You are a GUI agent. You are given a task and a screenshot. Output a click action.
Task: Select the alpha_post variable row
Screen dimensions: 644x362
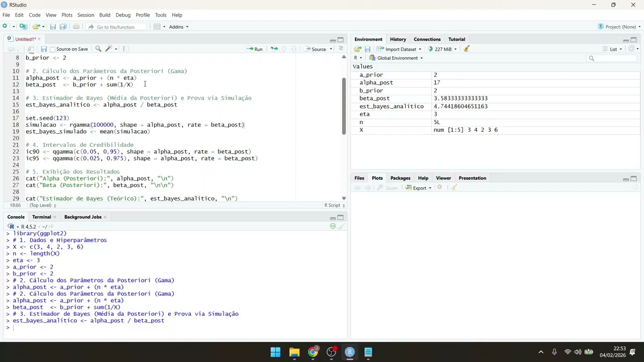pyautogui.click(x=496, y=82)
